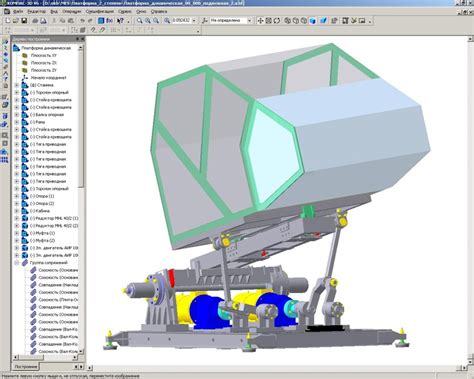Screen dimensions: 474x379
Task: Click the Print preview icon
Action: pyautogui.click(x=43, y=21)
